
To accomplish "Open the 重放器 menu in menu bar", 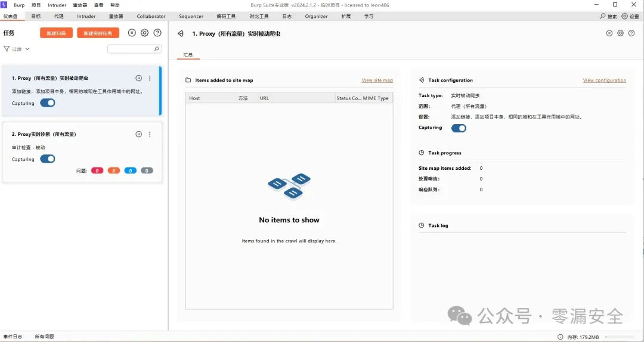I will [x=80, y=5].
